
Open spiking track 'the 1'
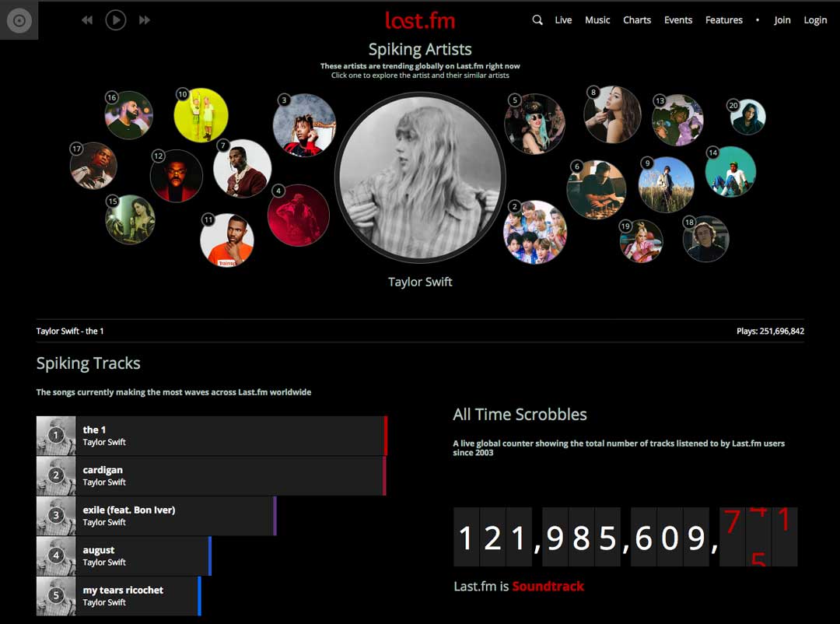212,436
